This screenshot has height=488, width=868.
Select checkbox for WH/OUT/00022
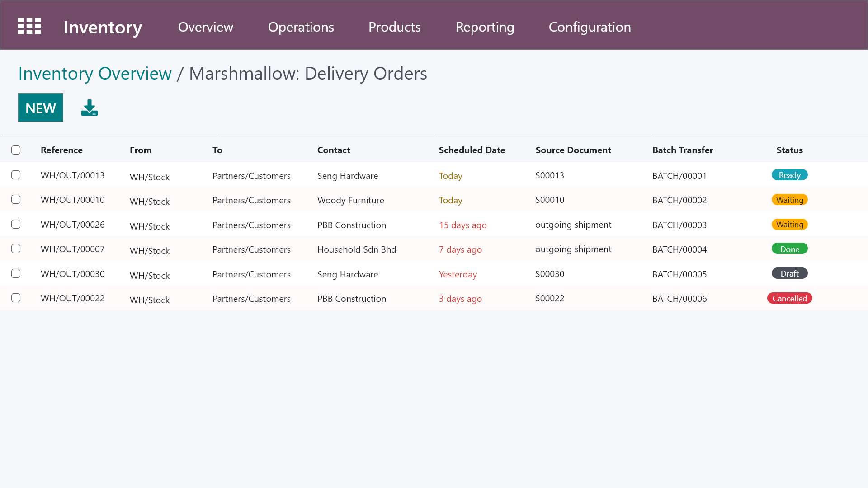pyautogui.click(x=16, y=298)
